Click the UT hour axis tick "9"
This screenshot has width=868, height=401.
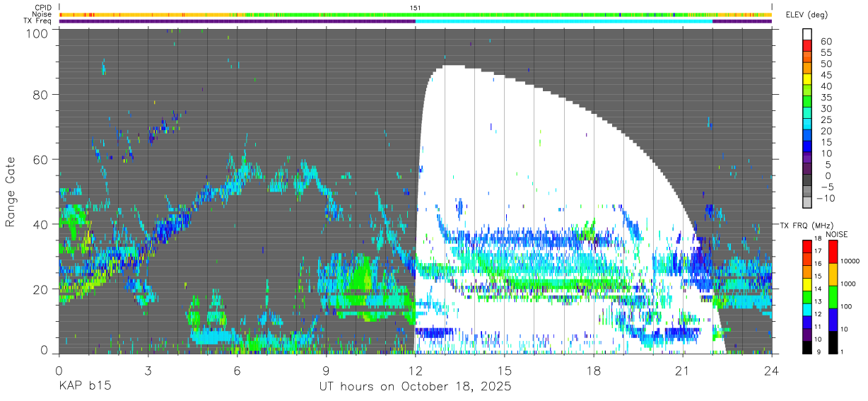326,371
